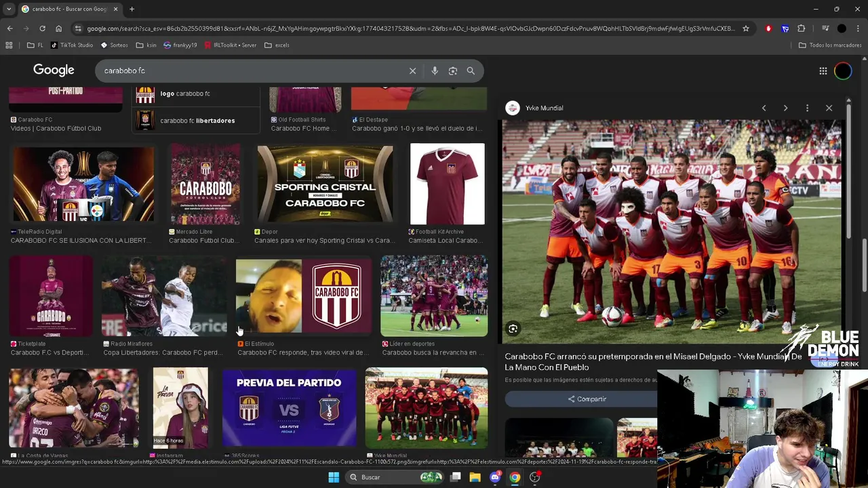The image size is (868, 488).
Task: Open the IRLToolkit Server bookmark
Action: tap(231, 45)
